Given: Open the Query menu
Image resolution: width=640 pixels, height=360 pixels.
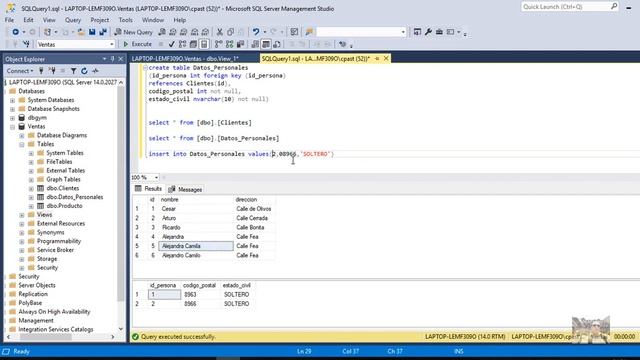Looking at the screenshot, I should (x=73, y=20).
